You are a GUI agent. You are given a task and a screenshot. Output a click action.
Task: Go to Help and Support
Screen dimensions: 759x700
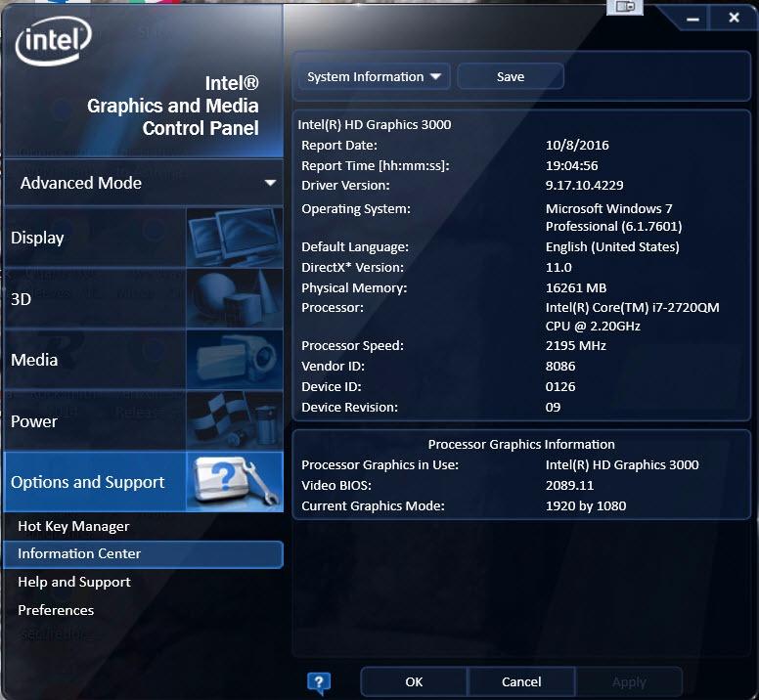click(x=74, y=582)
